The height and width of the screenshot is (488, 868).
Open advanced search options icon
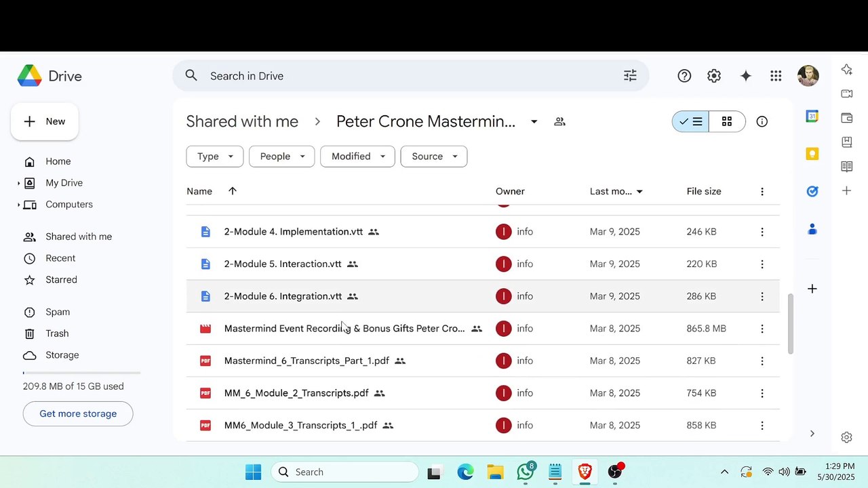(x=630, y=76)
